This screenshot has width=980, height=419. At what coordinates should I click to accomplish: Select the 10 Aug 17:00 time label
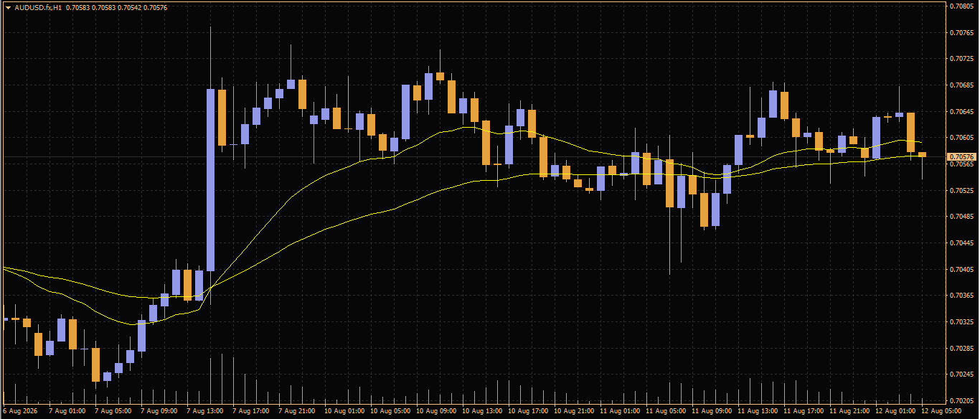pyautogui.click(x=528, y=412)
